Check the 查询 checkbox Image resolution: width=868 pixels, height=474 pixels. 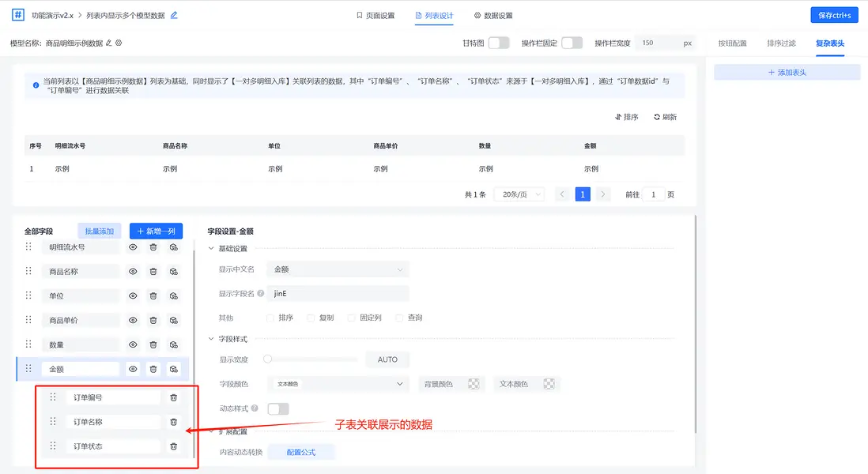(x=399, y=318)
